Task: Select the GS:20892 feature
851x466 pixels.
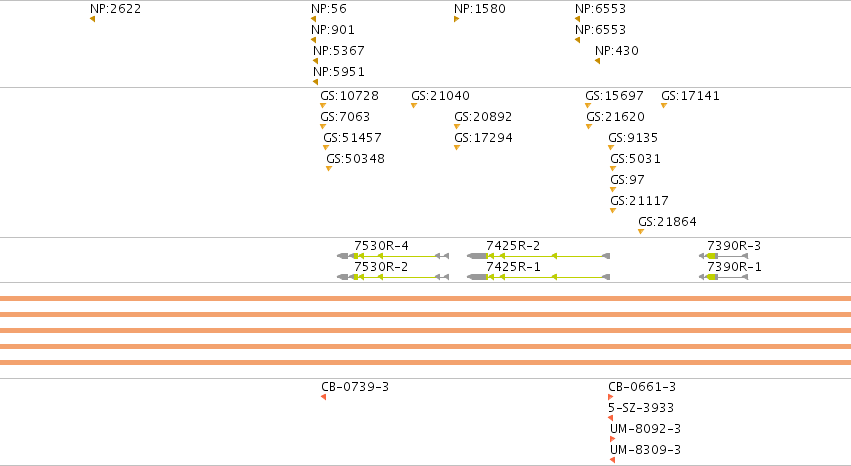Action: coord(483,117)
